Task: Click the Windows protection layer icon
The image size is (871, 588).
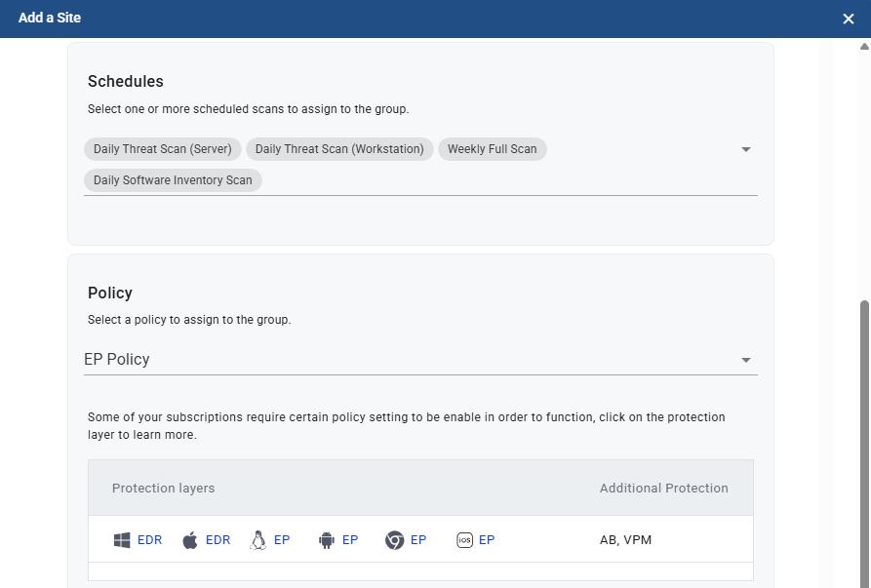Action: (x=122, y=540)
